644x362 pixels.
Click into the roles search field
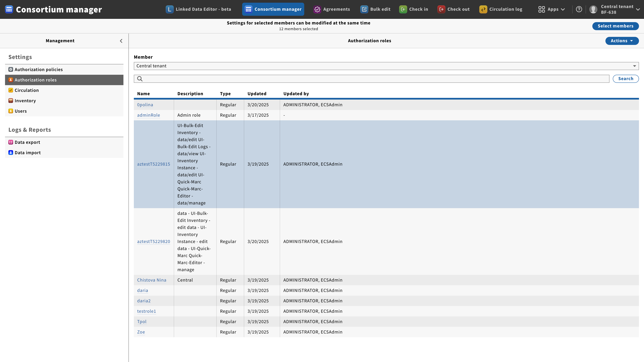point(371,79)
